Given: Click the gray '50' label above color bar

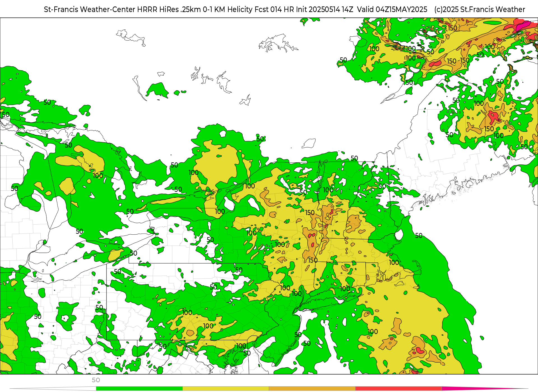Looking at the screenshot, I should coord(96,380).
